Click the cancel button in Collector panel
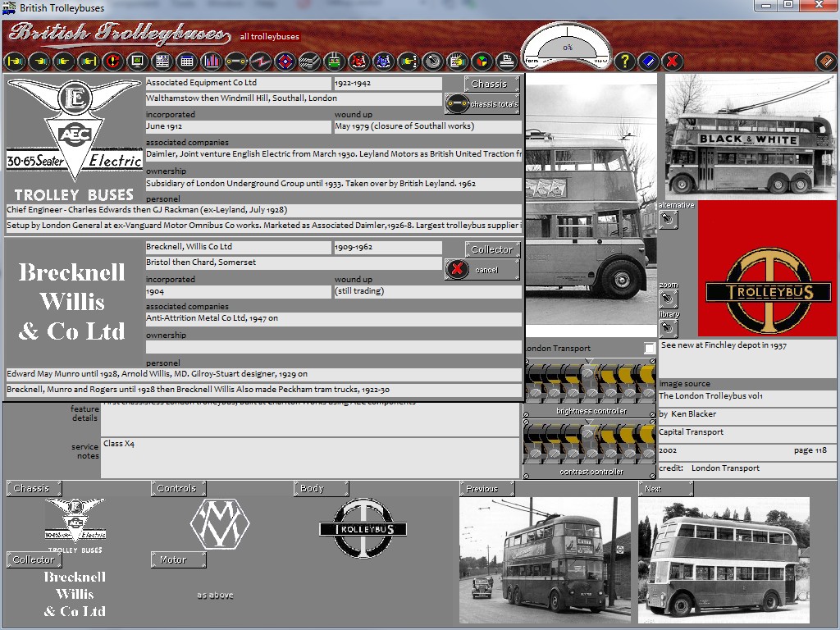The width and height of the screenshot is (840, 630). tap(482, 269)
